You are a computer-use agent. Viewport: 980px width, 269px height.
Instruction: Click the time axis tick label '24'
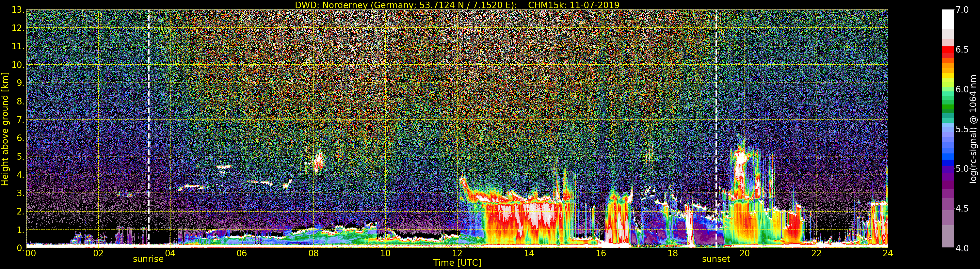tap(888, 253)
